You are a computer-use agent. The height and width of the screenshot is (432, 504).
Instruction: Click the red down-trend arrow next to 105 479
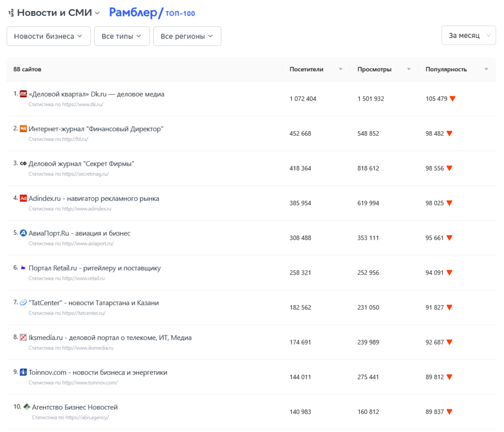[452, 99]
